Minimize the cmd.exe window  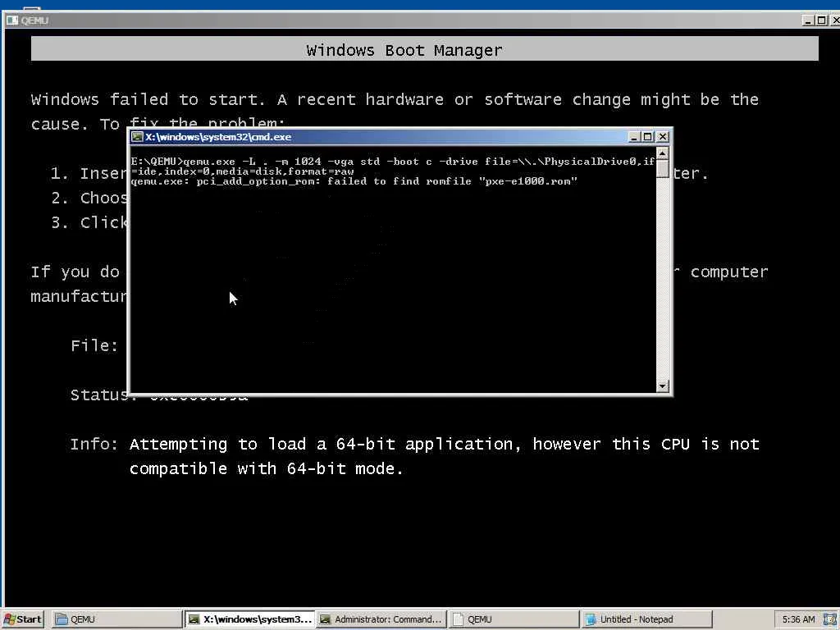point(634,137)
